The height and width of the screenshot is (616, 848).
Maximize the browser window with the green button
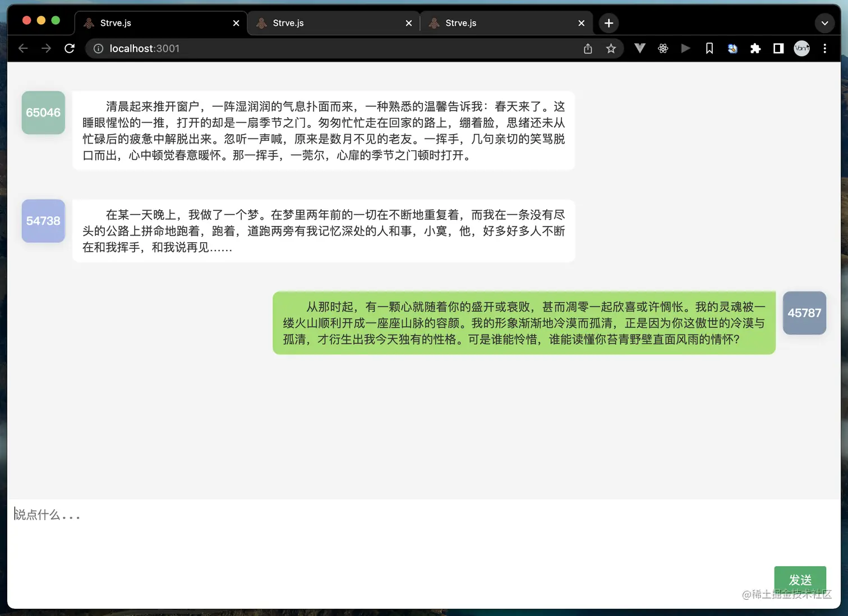[56, 21]
